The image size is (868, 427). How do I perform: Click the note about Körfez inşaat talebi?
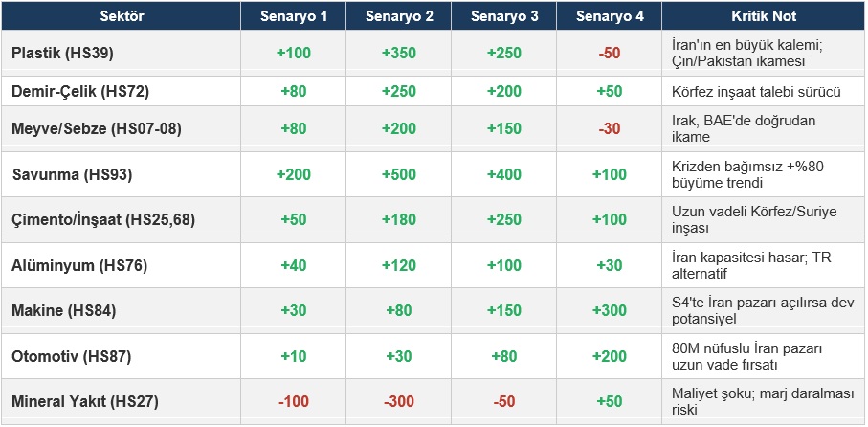coord(756,92)
